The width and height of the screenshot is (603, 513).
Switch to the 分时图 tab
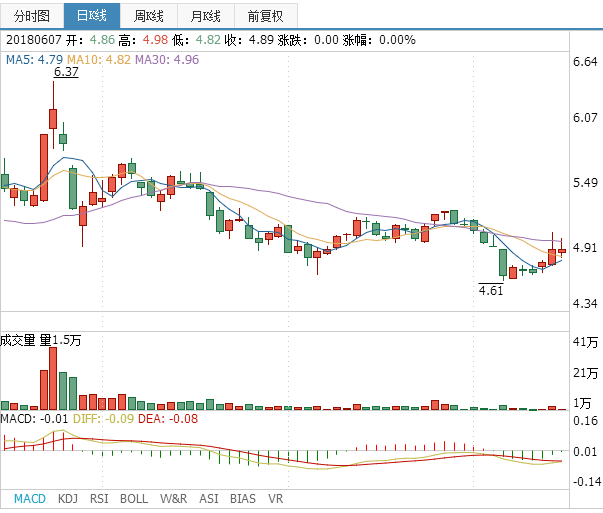(x=32, y=16)
